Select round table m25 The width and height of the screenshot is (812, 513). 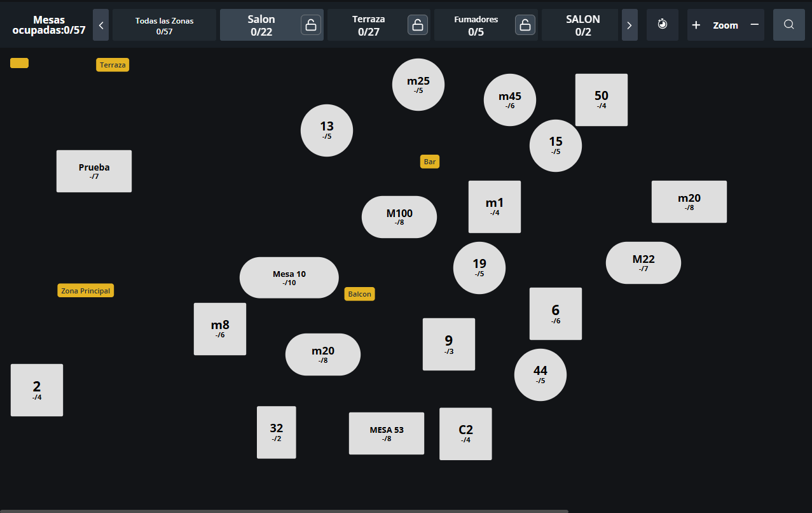(x=418, y=85)
